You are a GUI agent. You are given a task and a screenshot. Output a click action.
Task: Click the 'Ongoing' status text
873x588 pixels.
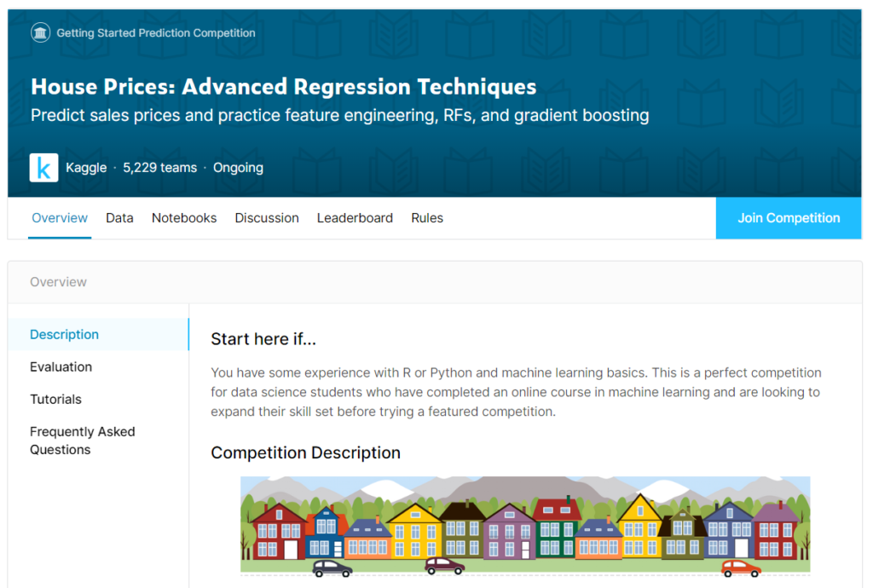[x=239, y=167]
